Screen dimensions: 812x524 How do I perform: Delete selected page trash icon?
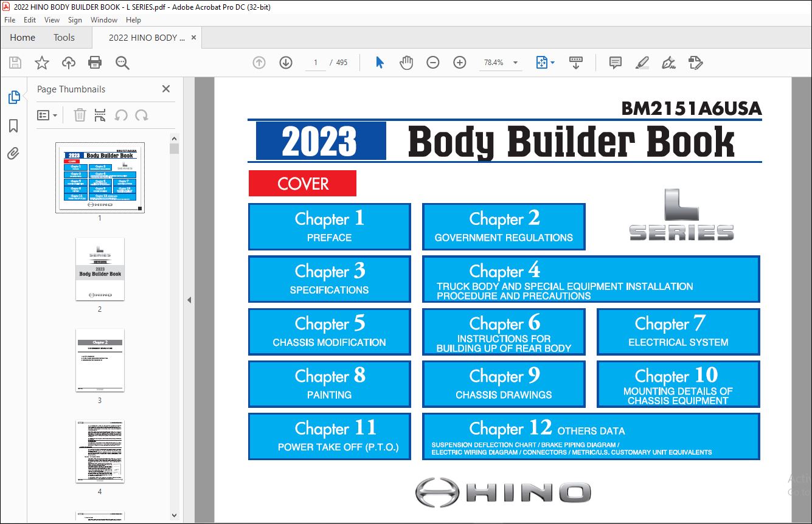(80, 115)
